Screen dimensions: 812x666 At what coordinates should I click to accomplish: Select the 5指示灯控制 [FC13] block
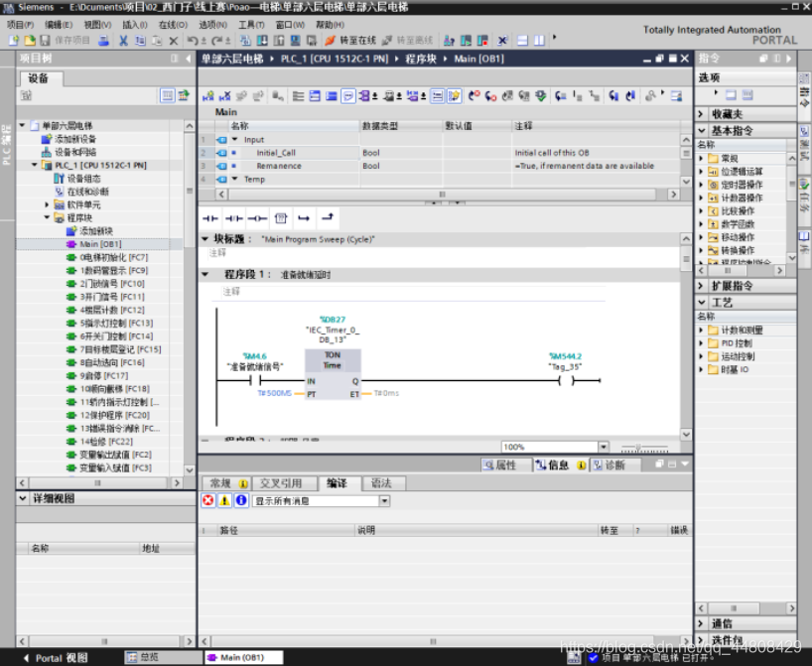116,324
